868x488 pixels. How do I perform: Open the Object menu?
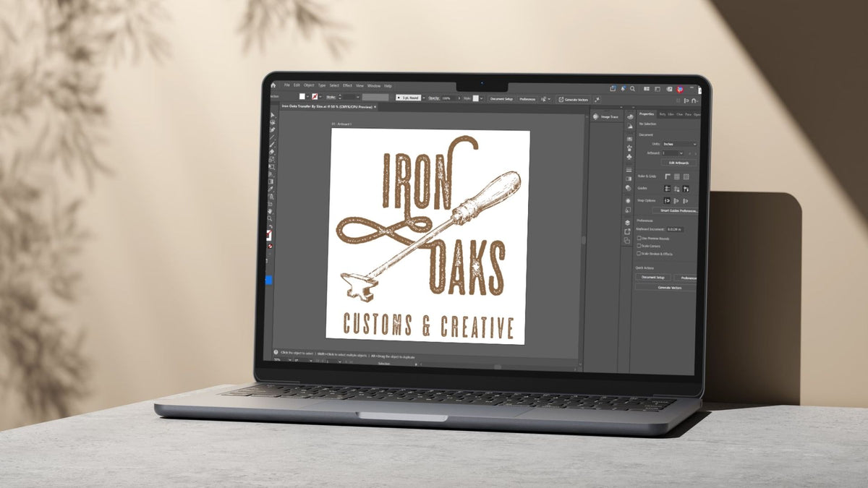[309, 85]
